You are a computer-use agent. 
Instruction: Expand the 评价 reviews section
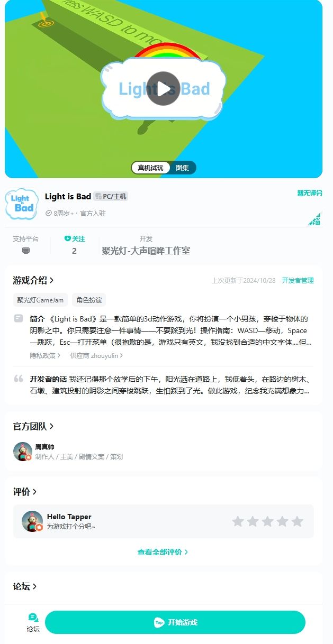(x=25, y=492)
